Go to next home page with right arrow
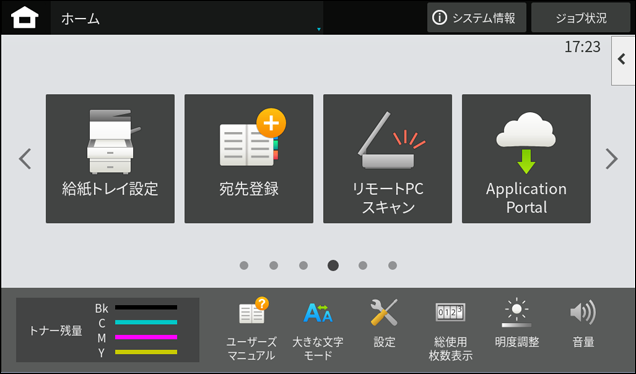Screen dimensions: 636x374 (611, 159)
